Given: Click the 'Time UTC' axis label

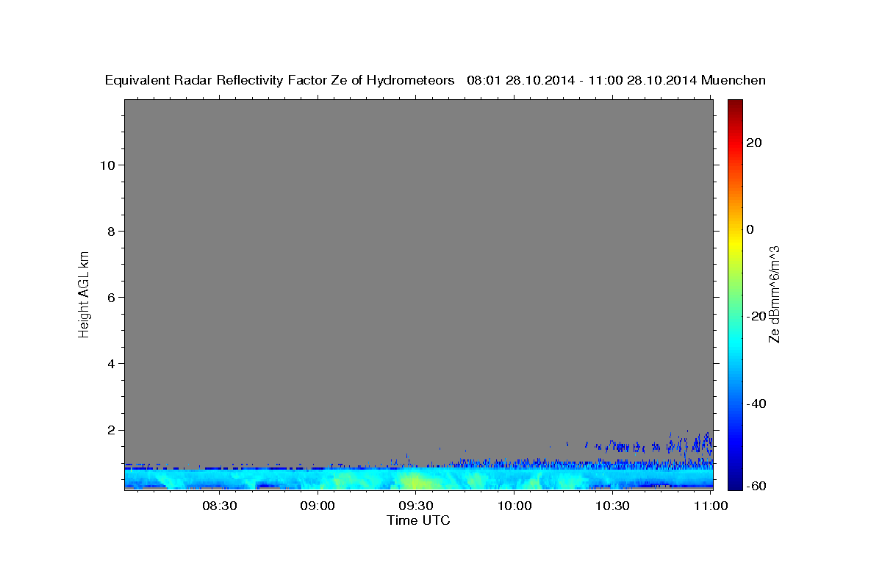Looking at the screenshot, I should pyautogui.click(x=418, y=520).
